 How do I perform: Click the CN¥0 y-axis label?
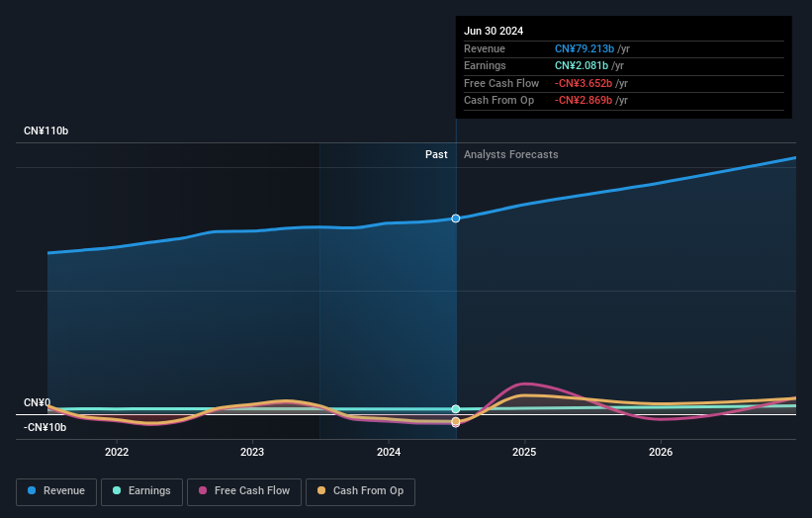click(38, 402)
